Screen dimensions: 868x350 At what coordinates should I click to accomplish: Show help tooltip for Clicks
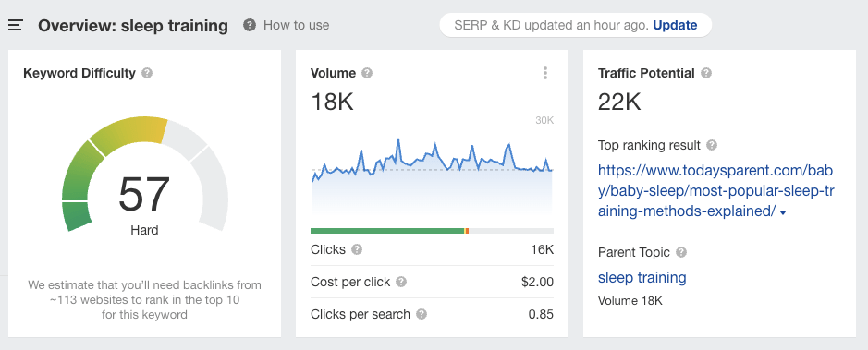[x=357, y=249]
